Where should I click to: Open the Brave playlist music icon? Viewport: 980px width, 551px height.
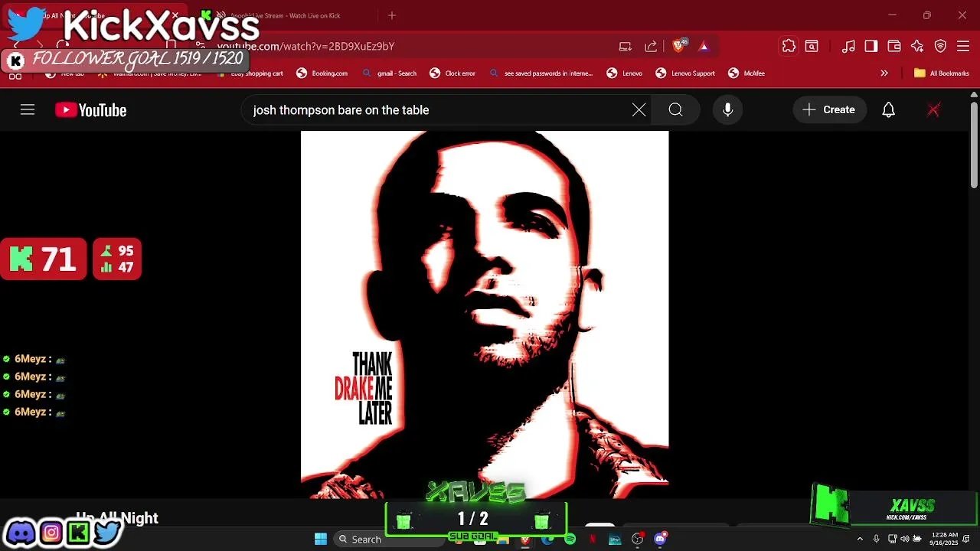tap(848, 46)
